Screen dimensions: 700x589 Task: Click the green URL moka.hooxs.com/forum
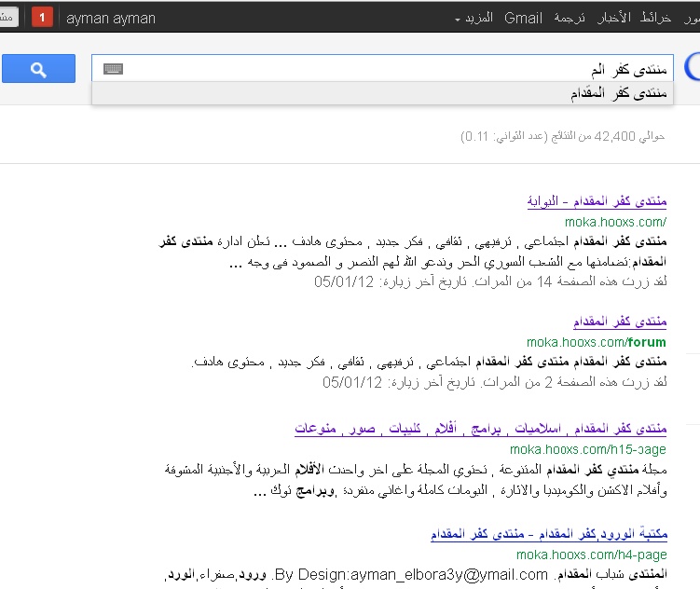click(x=596, y=342)
